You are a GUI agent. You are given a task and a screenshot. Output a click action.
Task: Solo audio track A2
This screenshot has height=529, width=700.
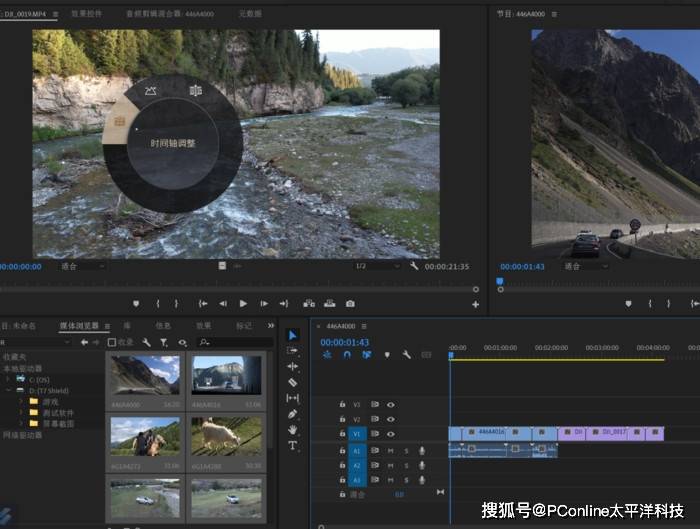click(406, 466)
